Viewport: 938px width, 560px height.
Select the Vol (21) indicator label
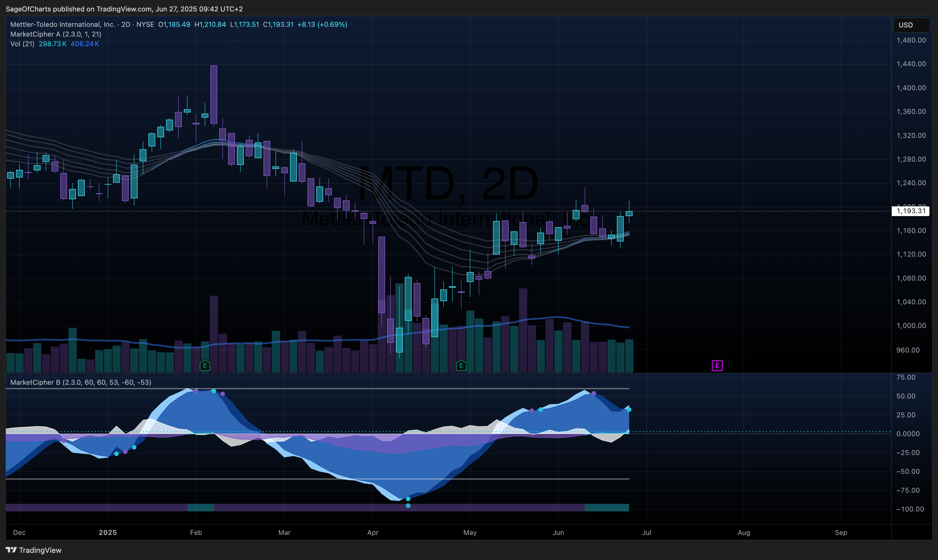(x=22, y=44)
